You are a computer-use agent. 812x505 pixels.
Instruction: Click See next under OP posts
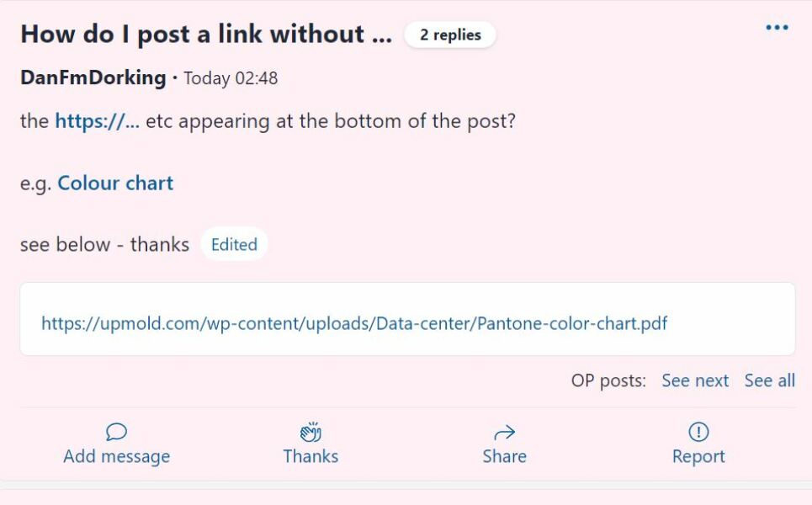[x=696, y=380]
